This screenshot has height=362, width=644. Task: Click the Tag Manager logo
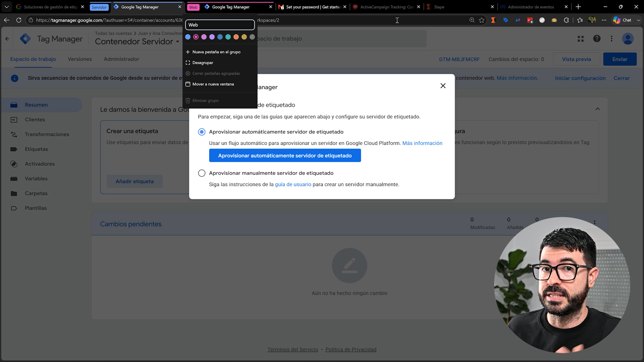point(25,39)
